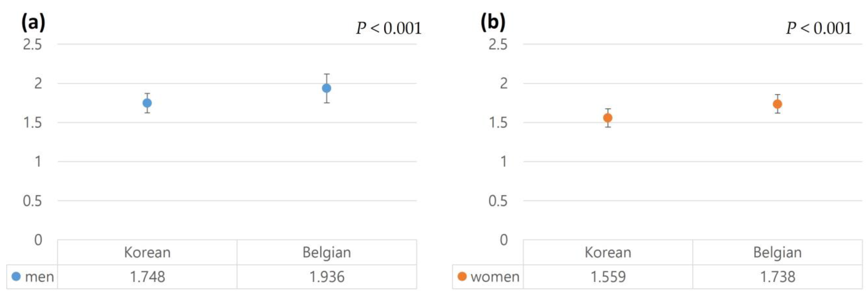The width and height of the screenshot is (868, 296).
Task: Click the Belgian column header in panel (b)
Action: click(x=777, y=252)
